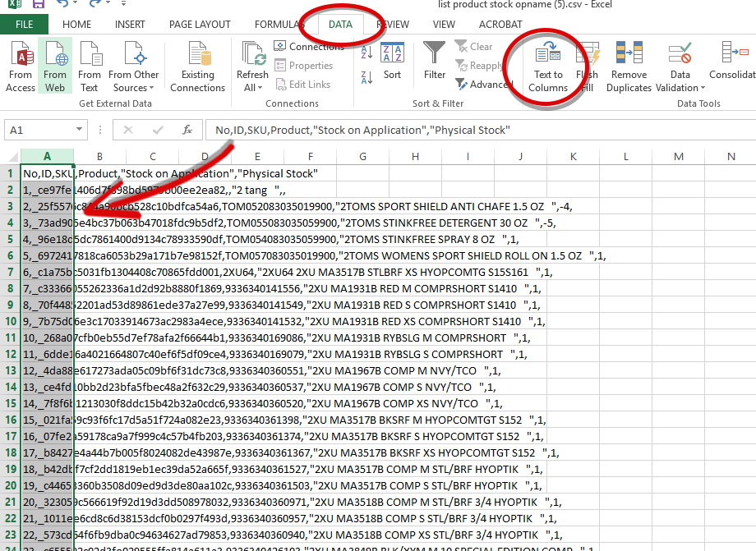Image resolution: width=756 pixels, height=551 pixels.
Task: Switch to the PAGE LAYOUT tab
Action: pos(200,24)
